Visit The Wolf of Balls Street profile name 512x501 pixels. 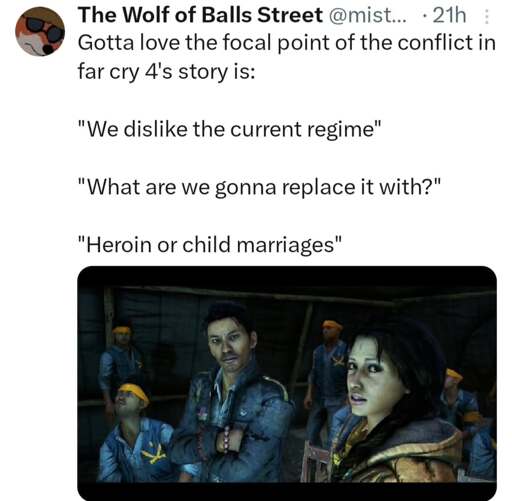[200, 15]
